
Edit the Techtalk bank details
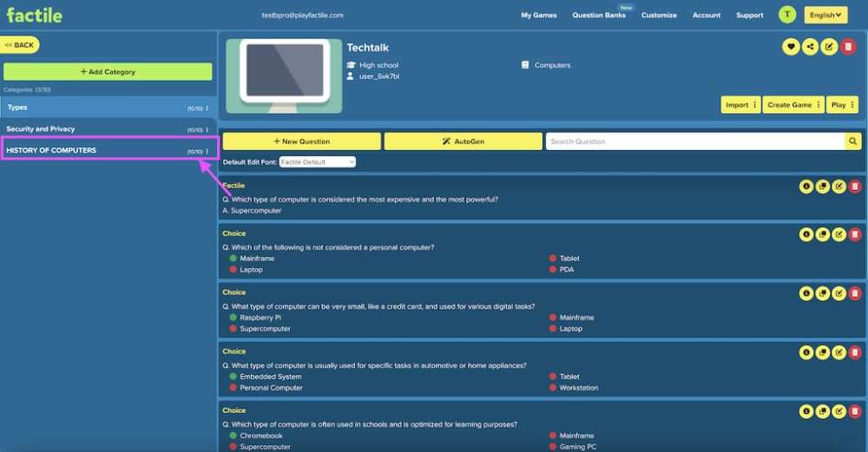829,47
